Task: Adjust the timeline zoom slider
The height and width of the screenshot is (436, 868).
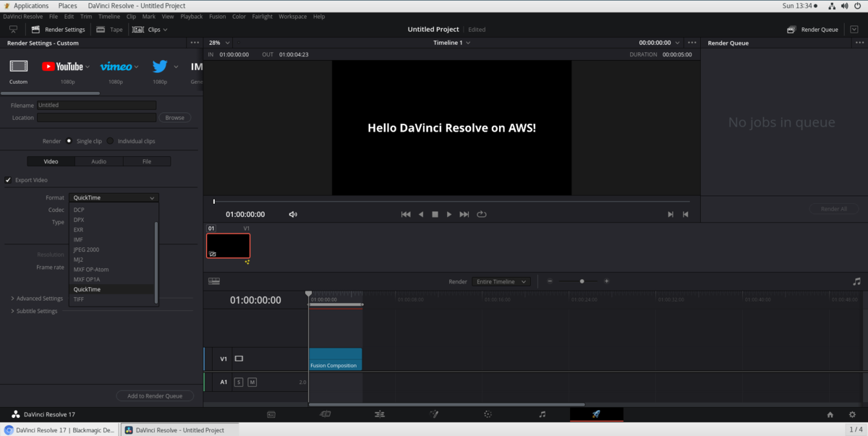Action: pos(582,281)
